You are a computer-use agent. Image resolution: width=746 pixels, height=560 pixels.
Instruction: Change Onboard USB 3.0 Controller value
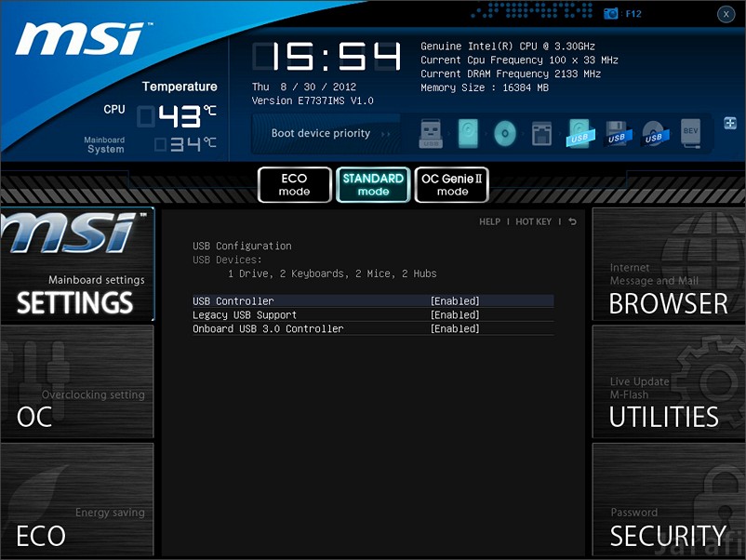coord(455,328)
